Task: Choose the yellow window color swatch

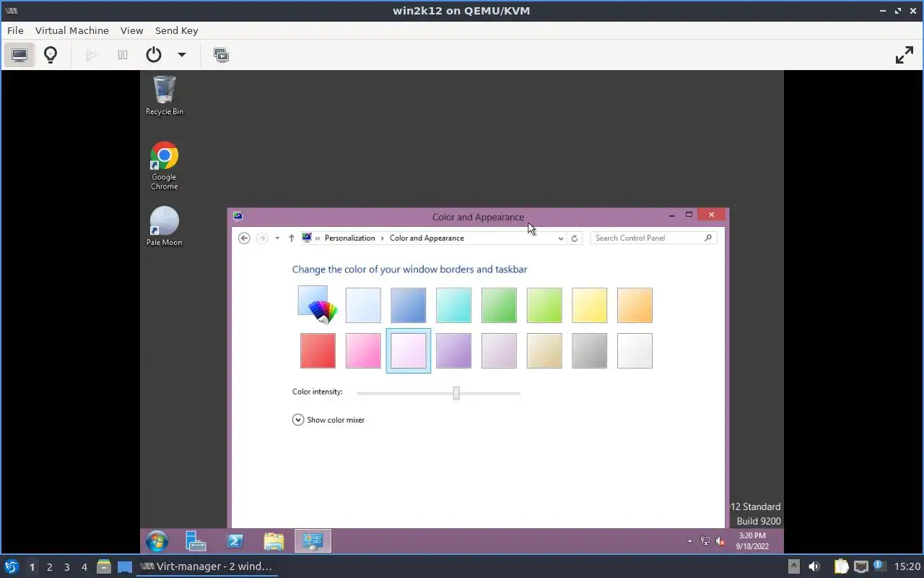Action: coord(589,305)
